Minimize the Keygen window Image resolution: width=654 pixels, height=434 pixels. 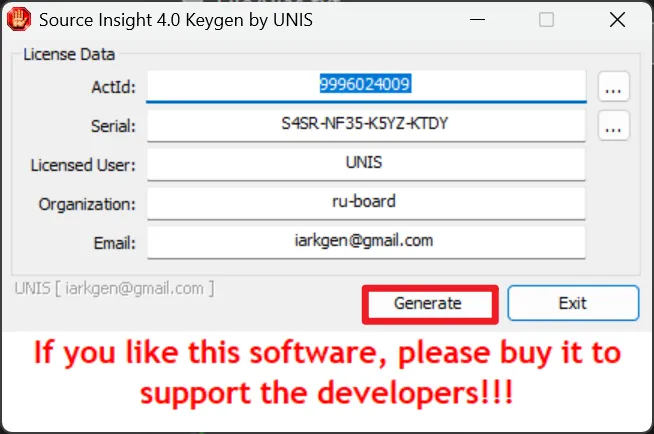click(477, 20)
